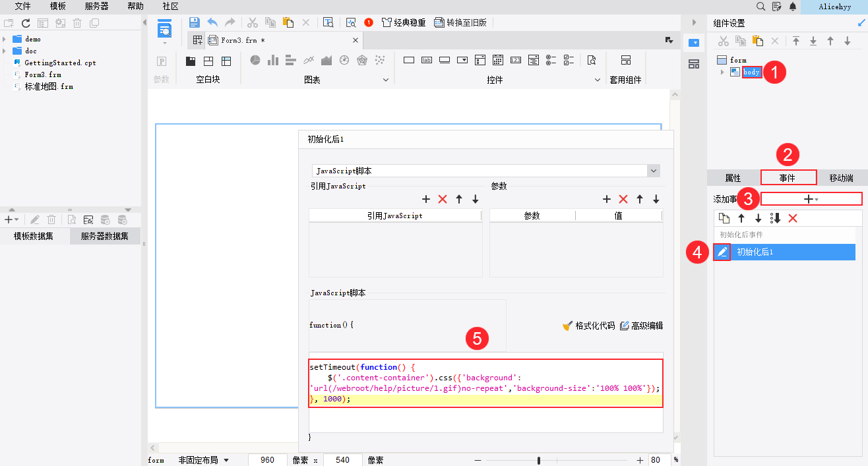Open the search magnifier at top right
Screen dimensions: 868x466
click(x=761, y=6)
